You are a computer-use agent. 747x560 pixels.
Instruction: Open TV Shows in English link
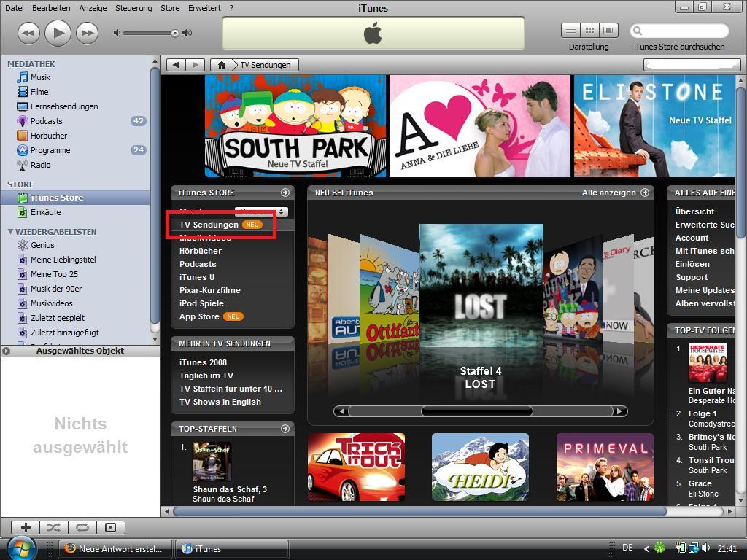pyautogui.click(x=220, y=402)
